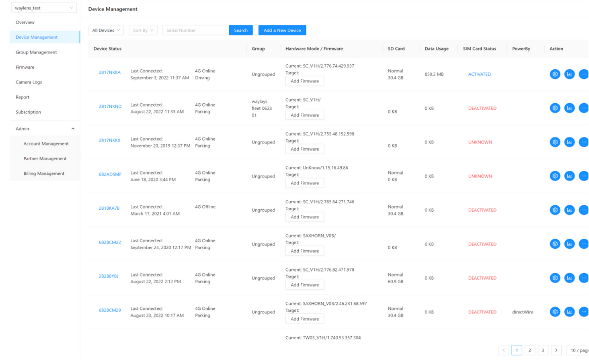
Task: Open device link 6B2BCM29
Action: point(110,310)
